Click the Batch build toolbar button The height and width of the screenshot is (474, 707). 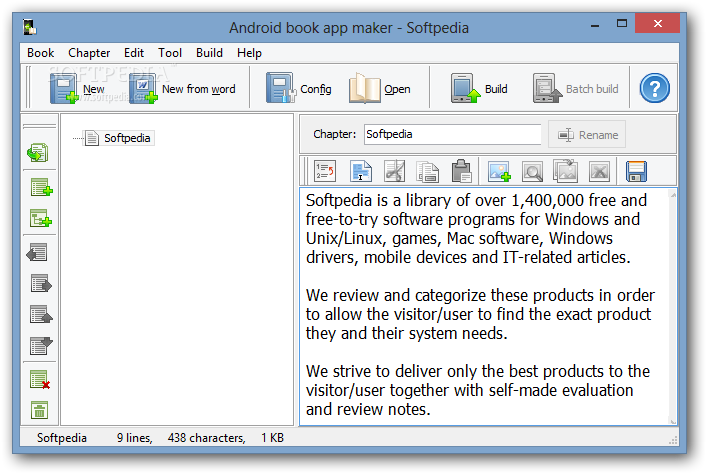(x=575, y=89)
